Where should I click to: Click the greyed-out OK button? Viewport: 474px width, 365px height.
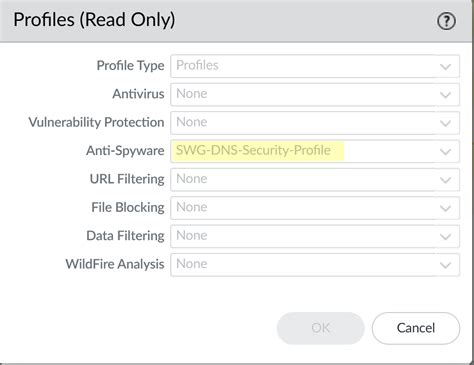tap(321, 328)
